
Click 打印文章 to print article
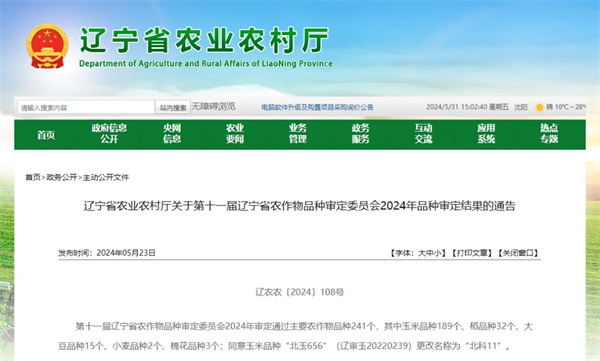(471, 253)
